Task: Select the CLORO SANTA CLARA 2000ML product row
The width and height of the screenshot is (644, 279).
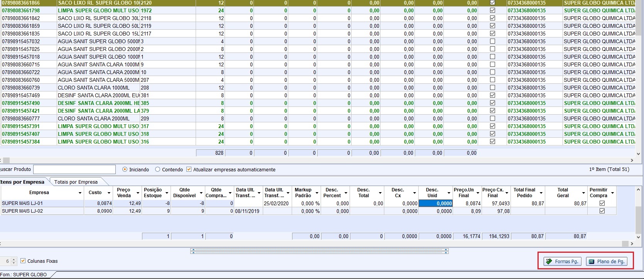Action: pyautogui.click(x=318, y=118)
